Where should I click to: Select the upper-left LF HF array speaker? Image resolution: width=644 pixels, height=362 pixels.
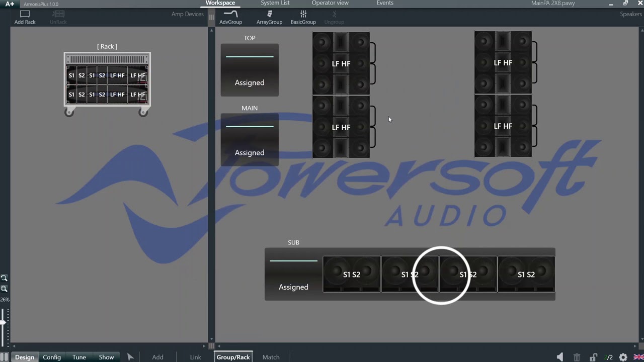click(x=341, y=63)
